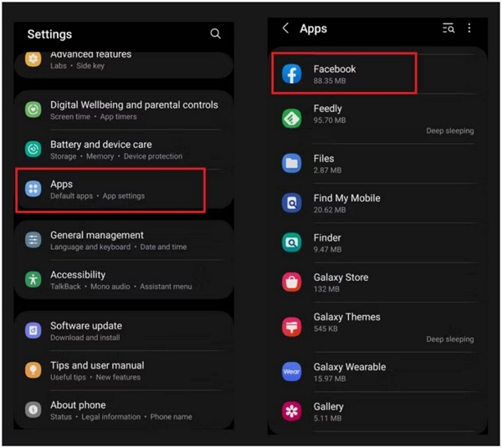Tap "Deep sleeping" label under Galaxy Themes
This screenshot has height=448, width=502.
tap(450, 339)
